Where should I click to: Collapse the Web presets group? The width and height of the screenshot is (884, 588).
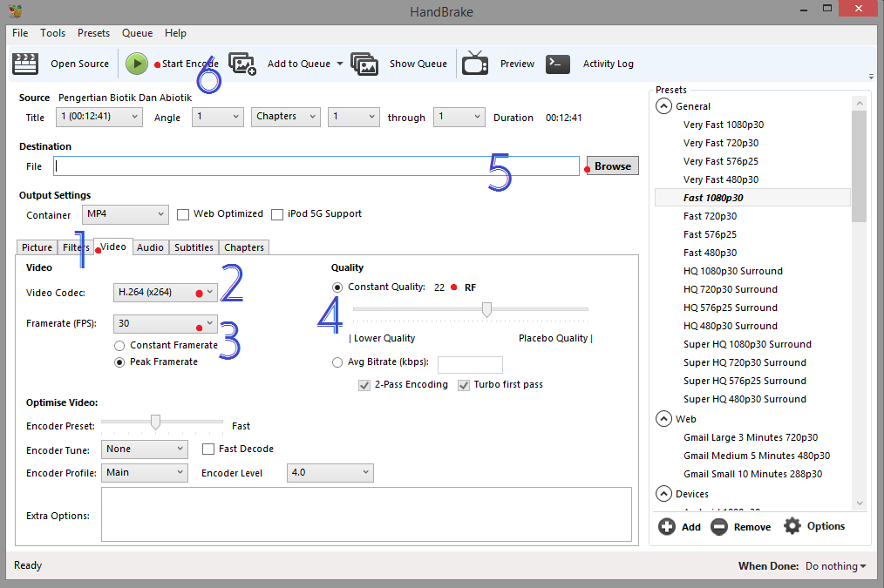[x=663, y=418]
